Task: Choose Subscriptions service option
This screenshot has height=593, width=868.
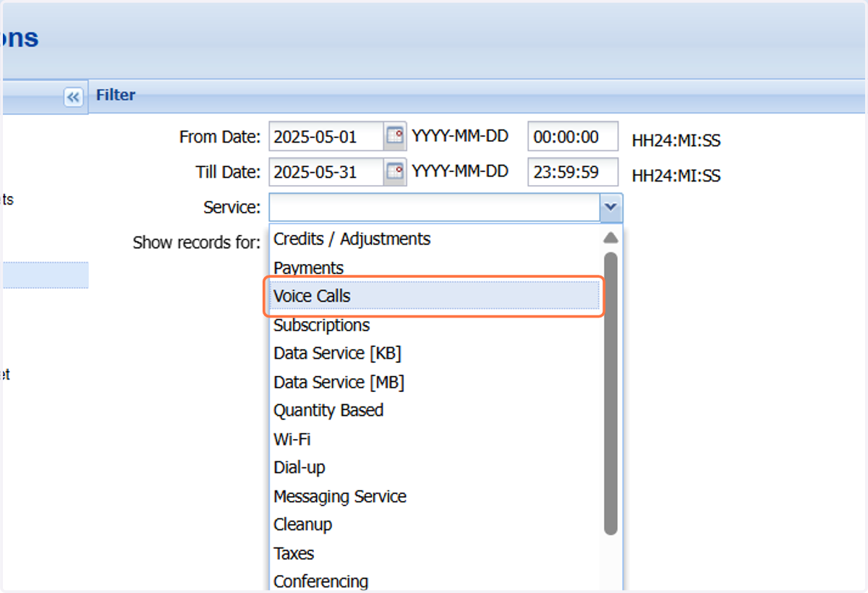Action: point(435,325)
